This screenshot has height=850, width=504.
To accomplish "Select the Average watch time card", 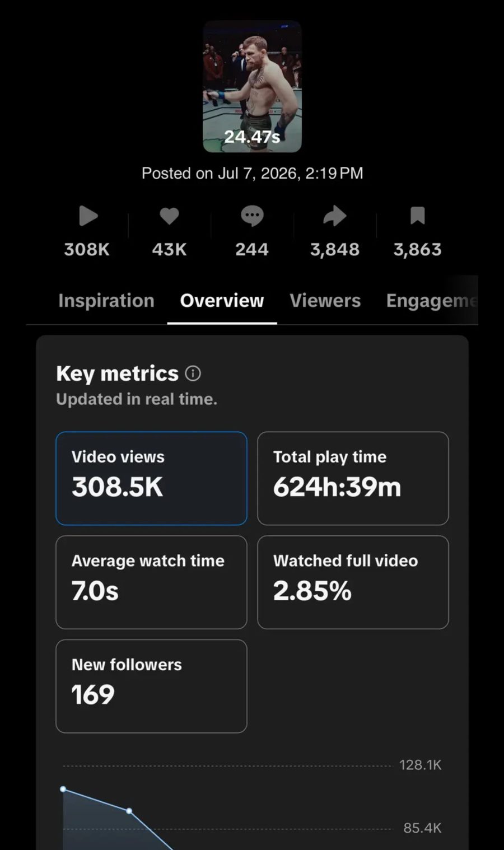I will pos(151,582).
